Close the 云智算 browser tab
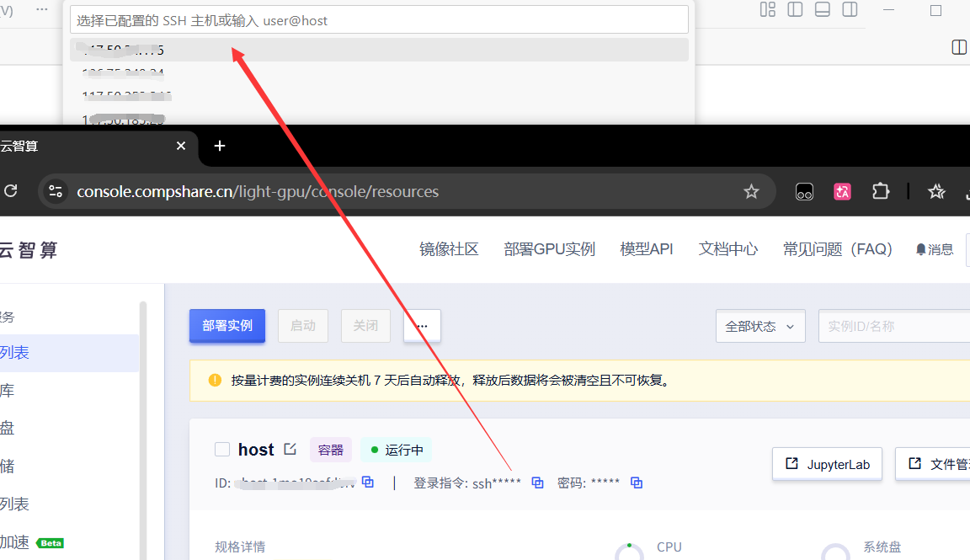The width and height of the screenshot is (970, 560). [x=181, y=146]
